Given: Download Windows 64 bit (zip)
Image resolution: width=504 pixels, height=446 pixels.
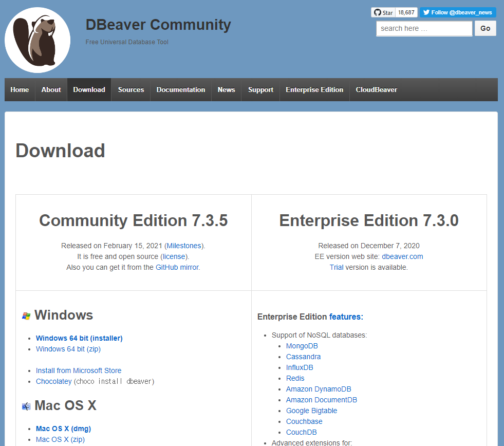Looking at the screenshot, I should (68, 349).
